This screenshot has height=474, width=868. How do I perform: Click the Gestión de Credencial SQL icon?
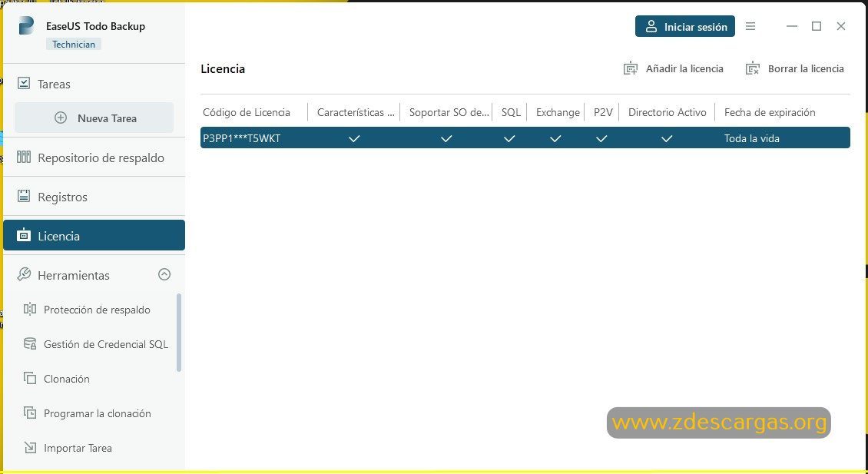point(30,344)
